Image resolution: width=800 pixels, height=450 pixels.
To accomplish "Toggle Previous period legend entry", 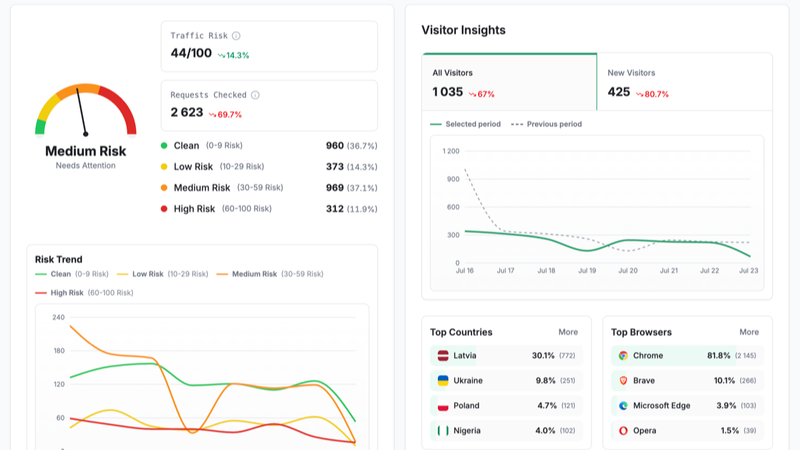I will [546, 124].
